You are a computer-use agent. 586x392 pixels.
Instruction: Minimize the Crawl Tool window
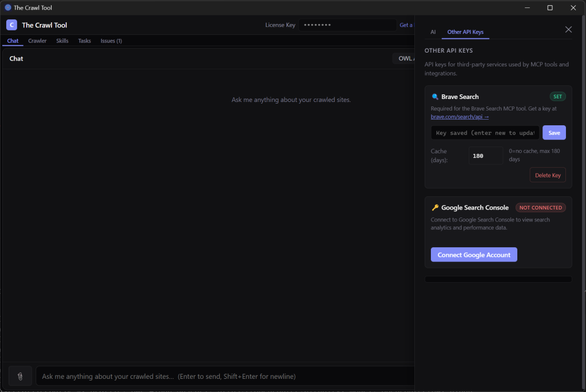[527, 7]
